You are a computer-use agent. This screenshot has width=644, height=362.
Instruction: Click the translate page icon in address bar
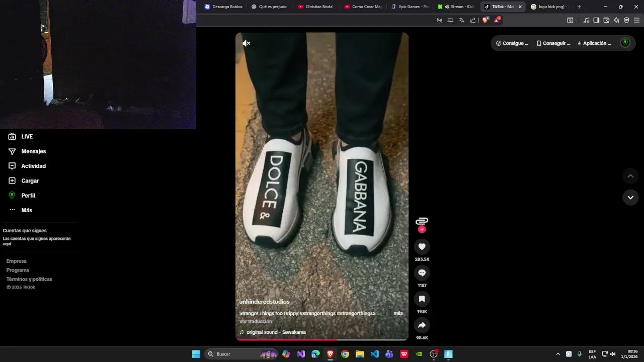click(461, 20)
